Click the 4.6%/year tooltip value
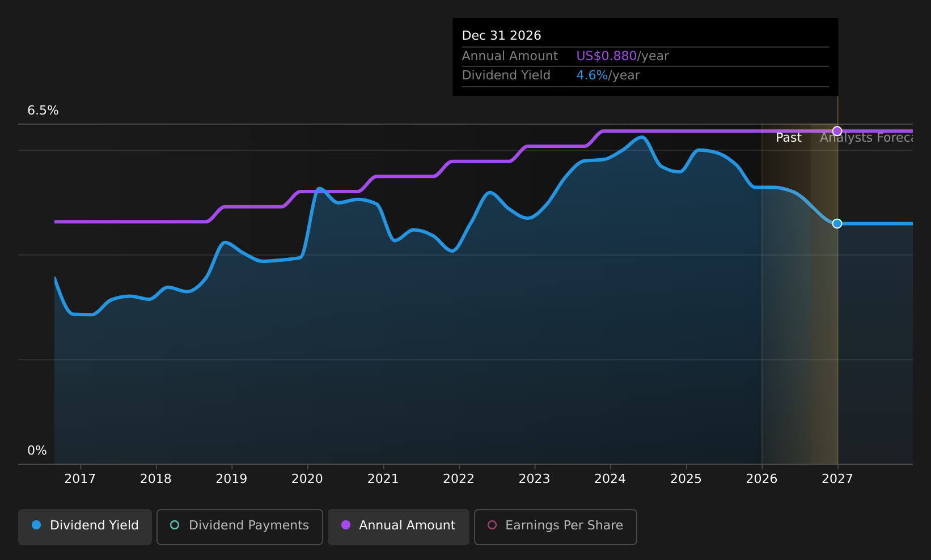931x560 pixels. pos(608,75)
